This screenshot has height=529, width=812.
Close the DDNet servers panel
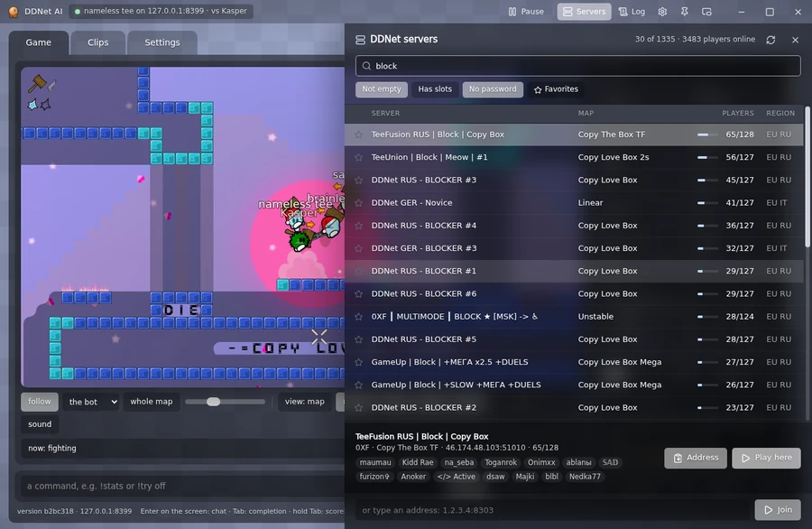point(796,40)
